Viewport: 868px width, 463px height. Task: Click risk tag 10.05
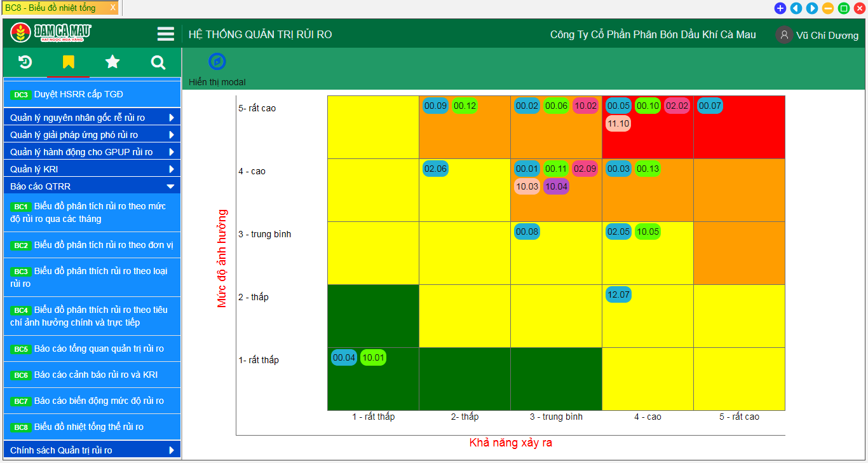coord(648,231)
